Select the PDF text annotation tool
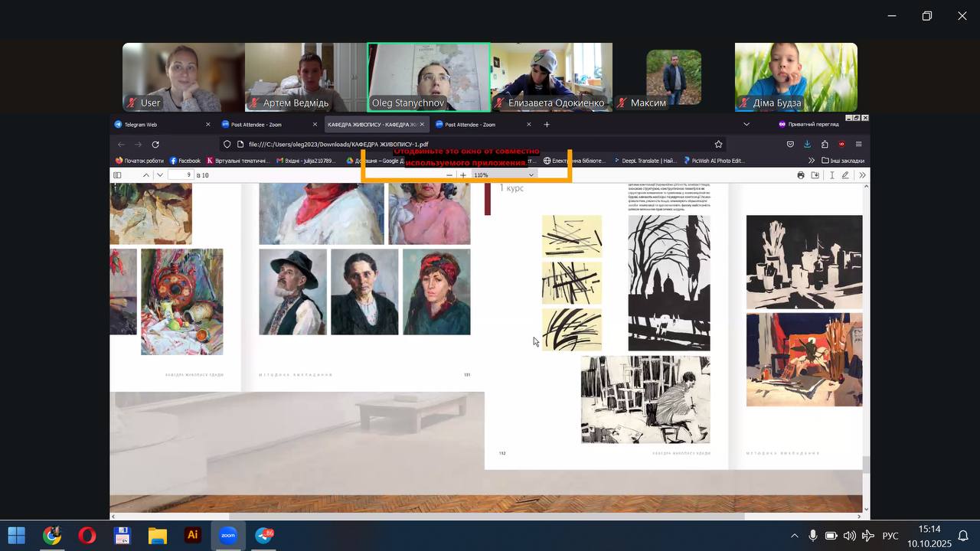This screenshot has width=980, height=551. [x=832, y=175]
